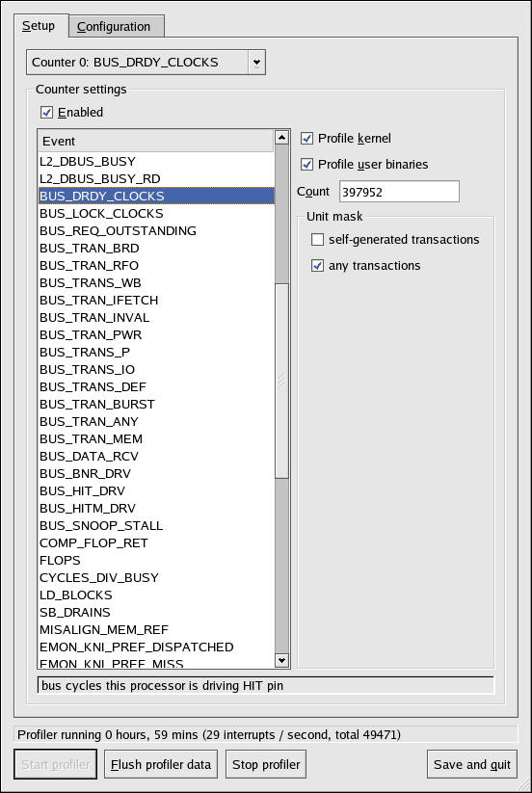Click into the Count input field
532x793 pixels.
pos(399,192)
